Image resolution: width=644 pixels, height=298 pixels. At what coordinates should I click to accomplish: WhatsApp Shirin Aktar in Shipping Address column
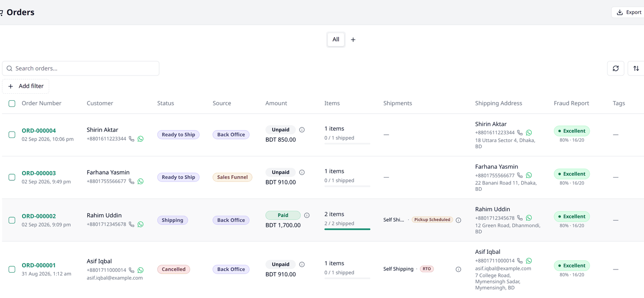point(529,132)
